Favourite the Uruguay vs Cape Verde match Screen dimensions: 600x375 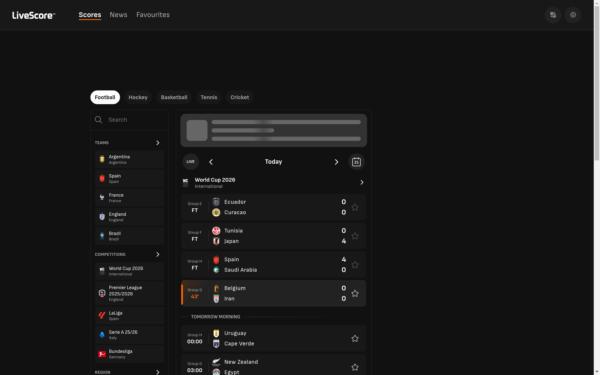[x=355, y=338]
